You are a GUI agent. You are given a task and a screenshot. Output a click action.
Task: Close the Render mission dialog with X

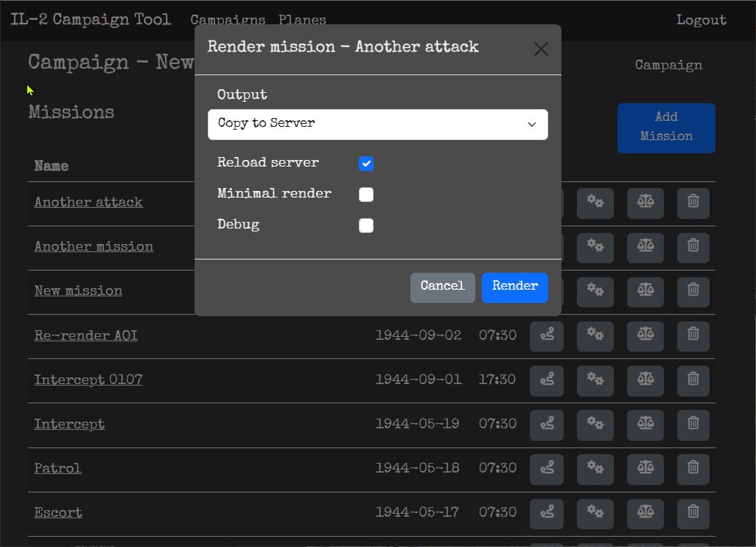point(541,49)
